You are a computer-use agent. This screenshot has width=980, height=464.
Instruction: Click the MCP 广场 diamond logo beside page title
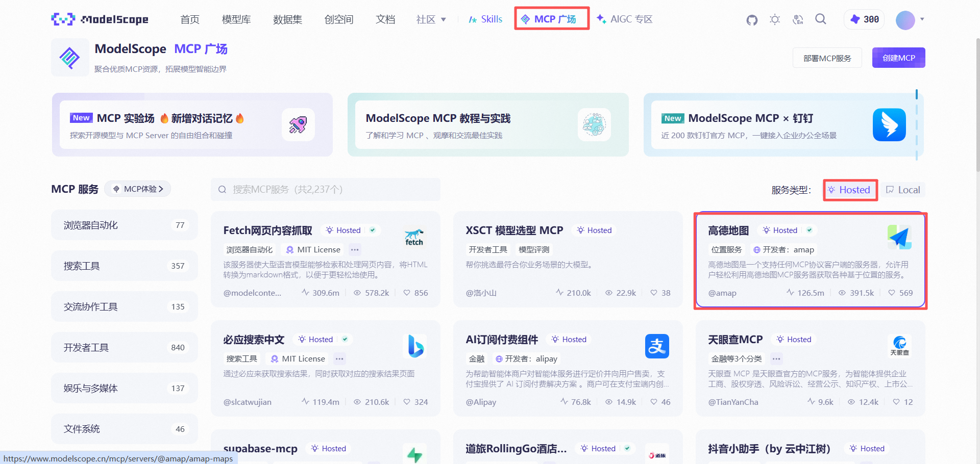pos(70,58)
